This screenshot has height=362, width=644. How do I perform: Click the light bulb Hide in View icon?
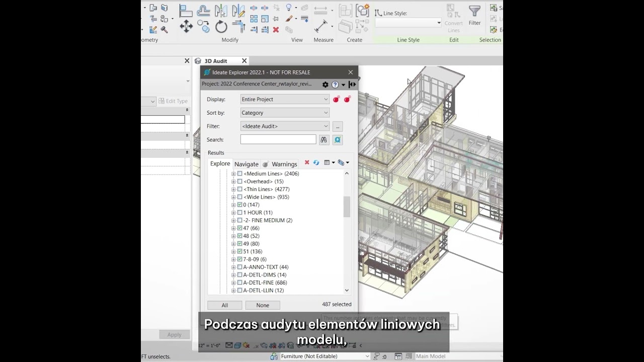click(289, 8)
